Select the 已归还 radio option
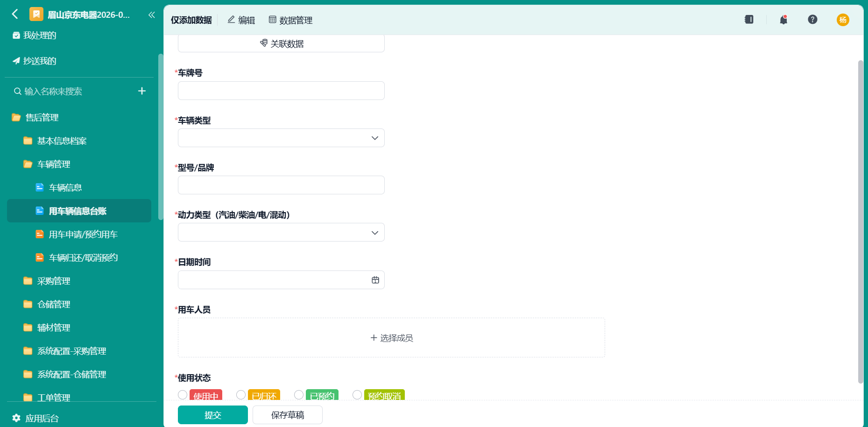Viewport: 868px width, 427px height. (x=241, y=395)
